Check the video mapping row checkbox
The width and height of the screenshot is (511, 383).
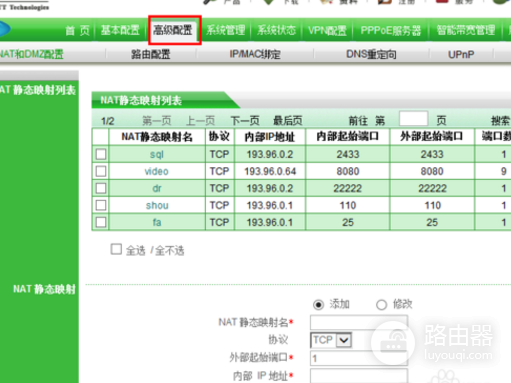point(101,171)
